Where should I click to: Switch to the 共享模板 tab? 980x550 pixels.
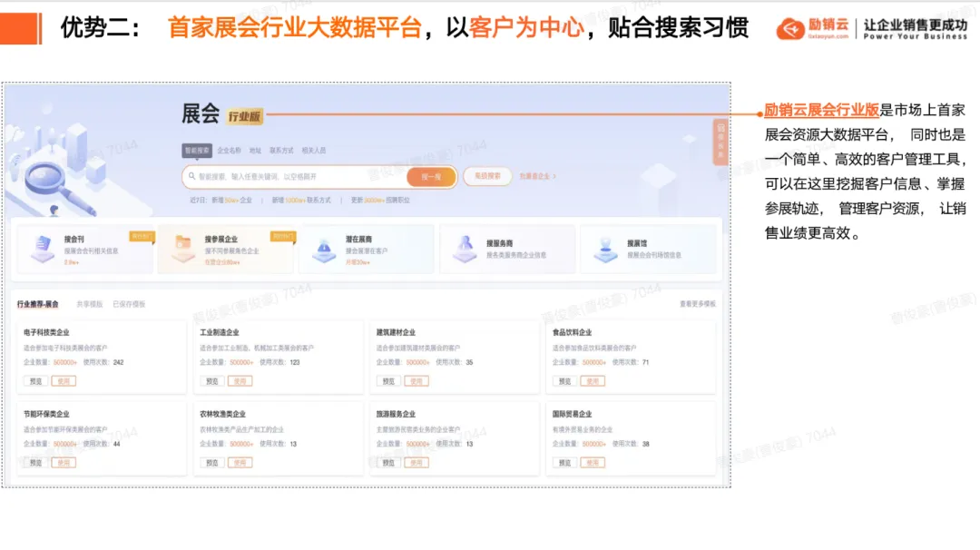89,304
